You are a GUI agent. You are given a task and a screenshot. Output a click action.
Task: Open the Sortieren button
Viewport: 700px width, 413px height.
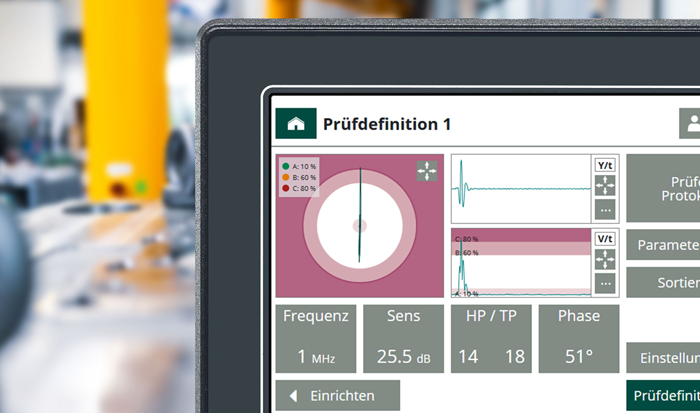click(x=663, y=282)
